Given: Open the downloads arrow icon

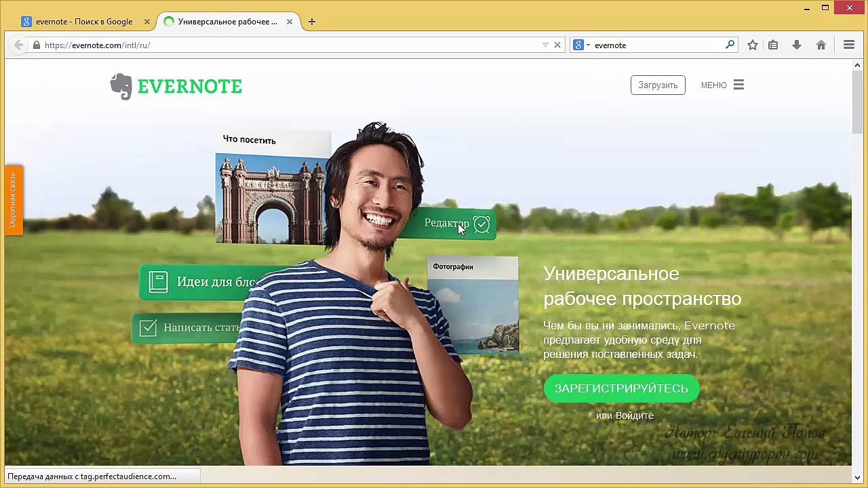Looking at the screenshot, I should point(797,45).
